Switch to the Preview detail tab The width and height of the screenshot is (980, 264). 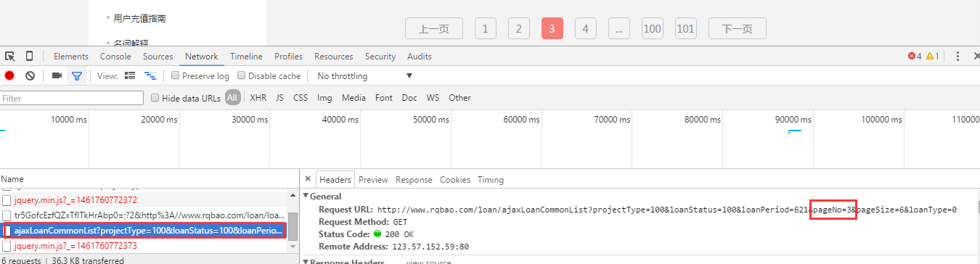coord(373,179)
